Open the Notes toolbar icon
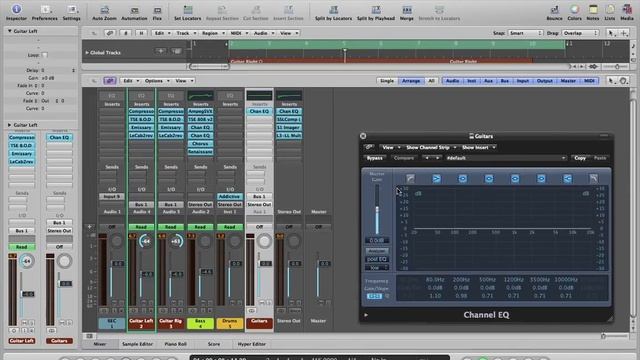 [593, 12]
